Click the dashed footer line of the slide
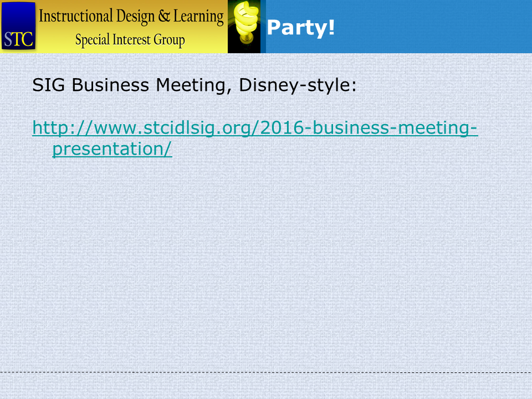The width and height of the screenshot is (532, 399). pos(266,372)
